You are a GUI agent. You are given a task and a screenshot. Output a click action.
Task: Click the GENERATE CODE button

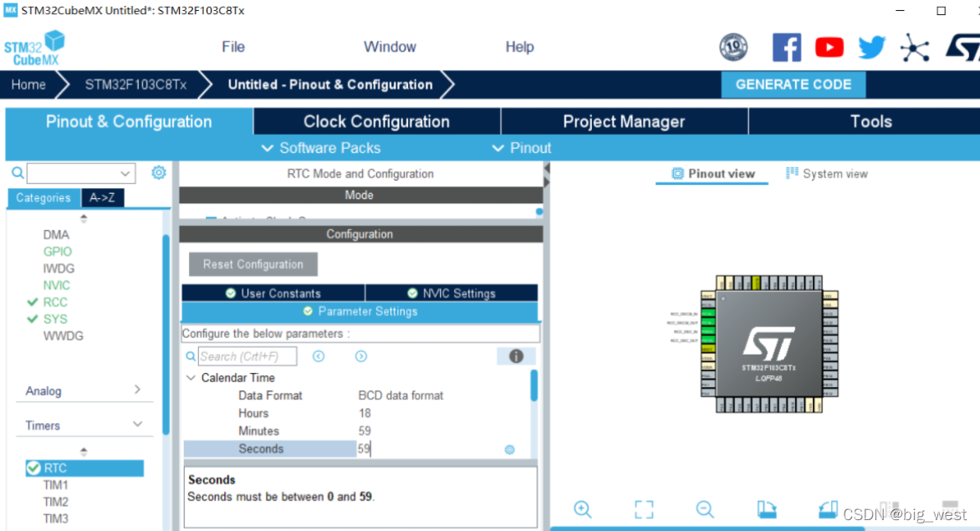794,84
